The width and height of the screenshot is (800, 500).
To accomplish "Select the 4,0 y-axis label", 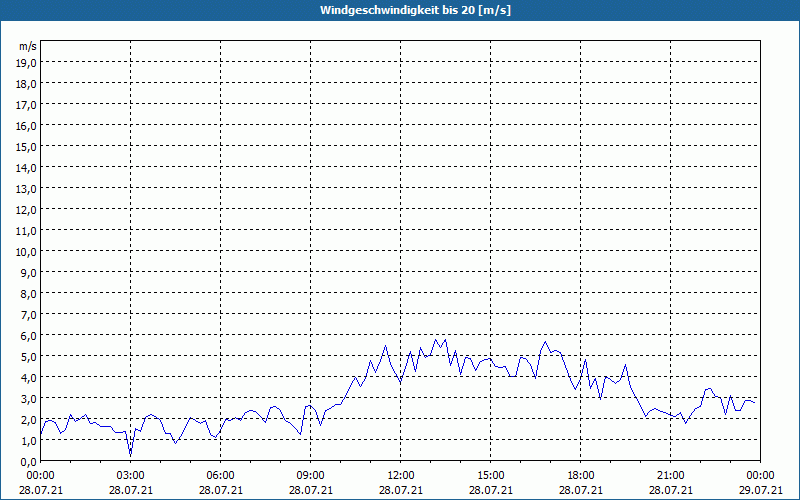I will click(x=29, y=378).
